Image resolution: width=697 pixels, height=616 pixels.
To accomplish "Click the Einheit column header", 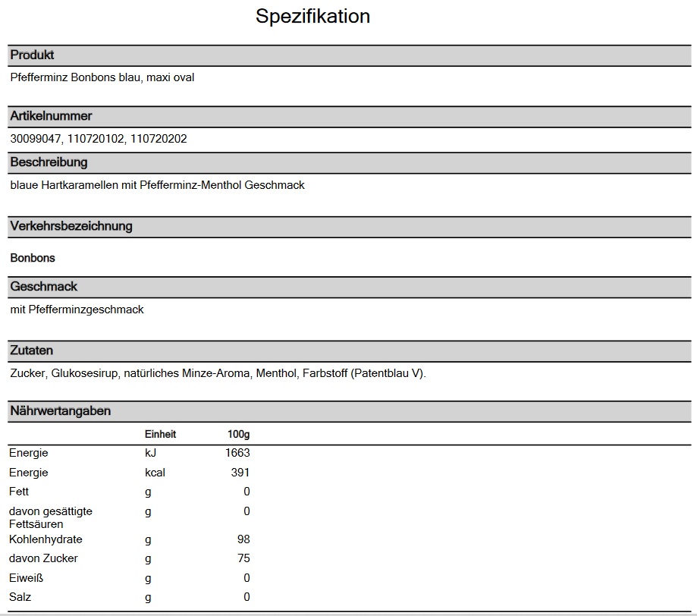I will coord(160,434).
